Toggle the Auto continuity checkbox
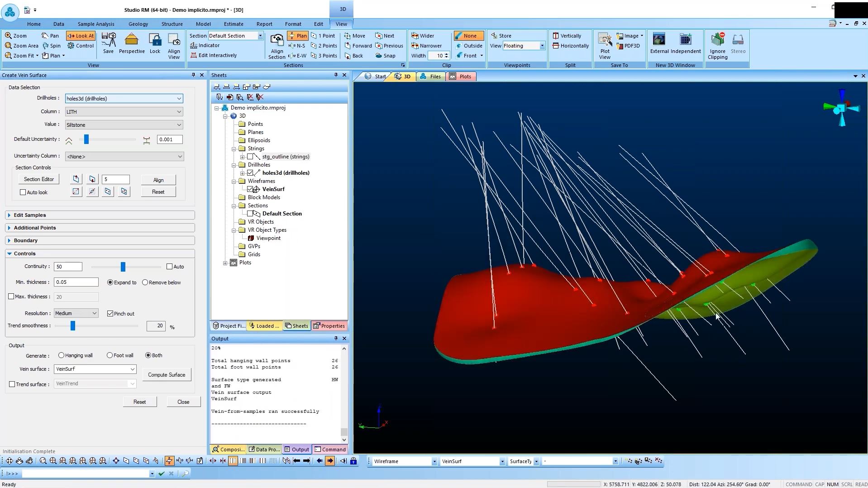The image size is (868, 488). click(x=169, y=267)
